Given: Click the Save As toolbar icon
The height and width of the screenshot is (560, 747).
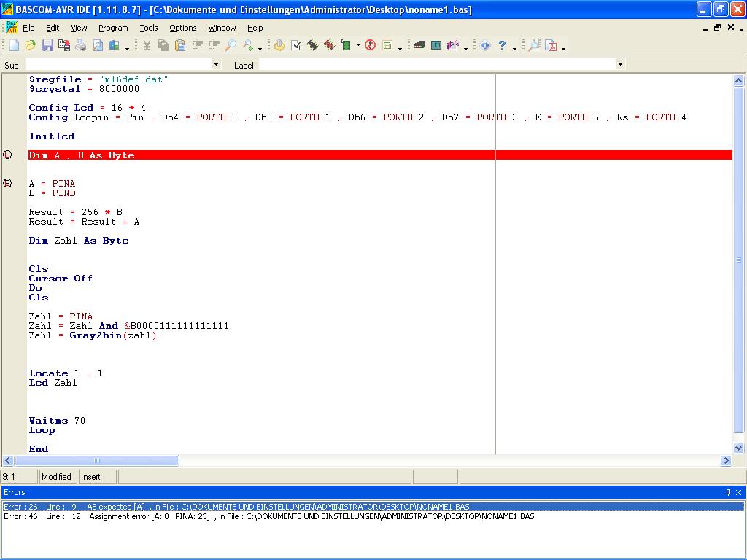Looking at the screenshot, I should coord(64,45).
